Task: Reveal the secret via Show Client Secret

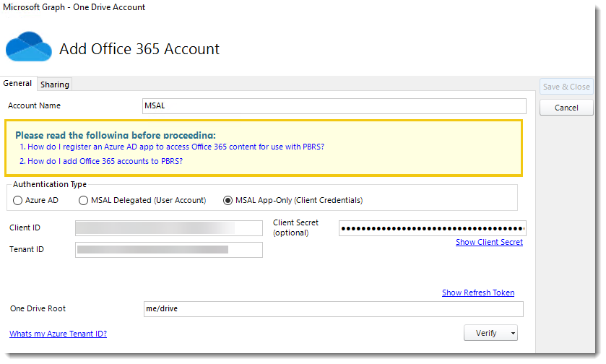Action: tap(489, 243)
